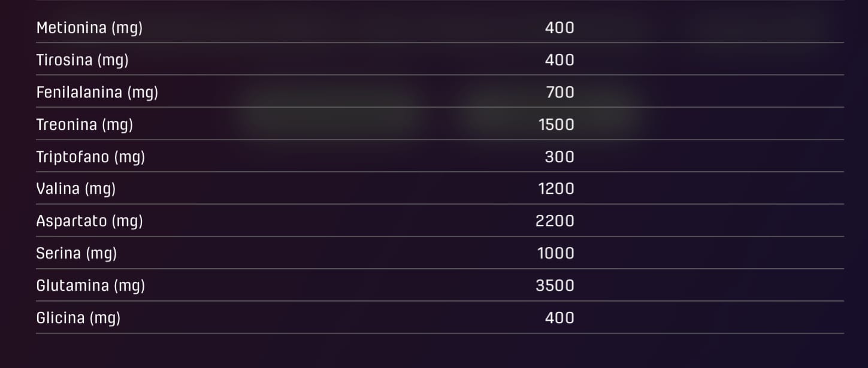The image size is (868, 368).
Task: Click the 300 value for Triptofano
Action: (559, 157)
